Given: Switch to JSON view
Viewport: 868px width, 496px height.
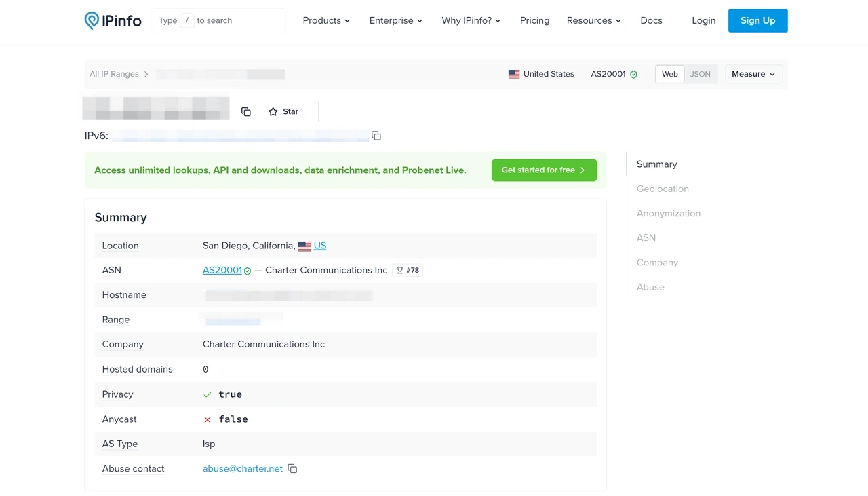Looking at the screenshot, I should (701, 74).
